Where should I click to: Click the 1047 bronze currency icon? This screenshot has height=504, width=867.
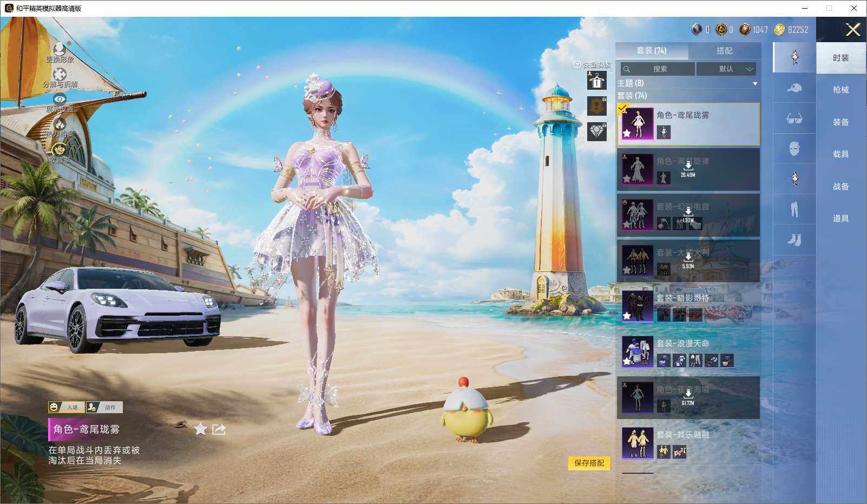[745, 29]
